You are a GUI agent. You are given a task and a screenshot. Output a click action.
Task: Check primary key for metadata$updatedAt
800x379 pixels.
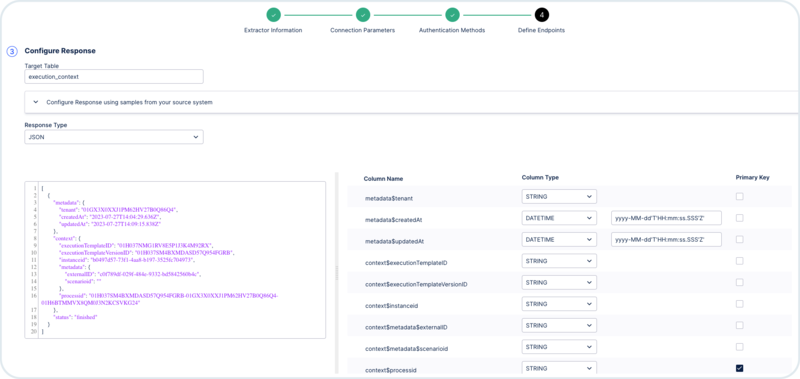tap(739, 239)
